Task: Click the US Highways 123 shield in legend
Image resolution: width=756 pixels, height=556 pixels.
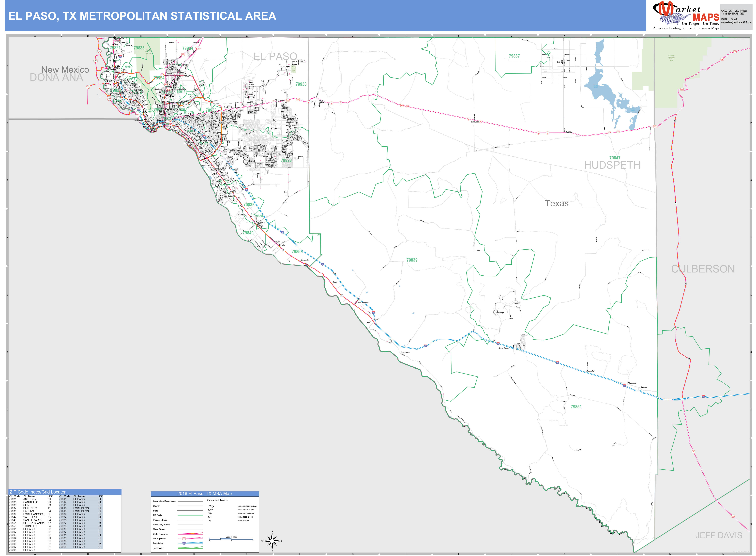Action: [x=184, y=539]
